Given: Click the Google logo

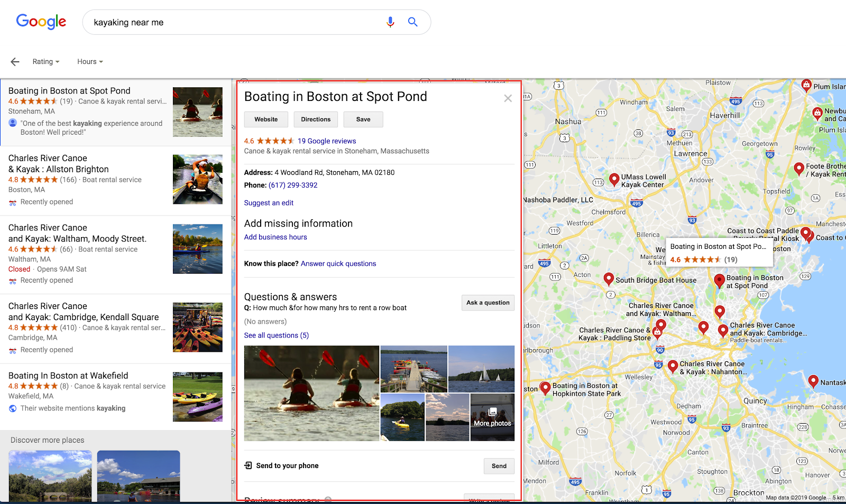Looking at the screenshot, I should tap(41, 22).
